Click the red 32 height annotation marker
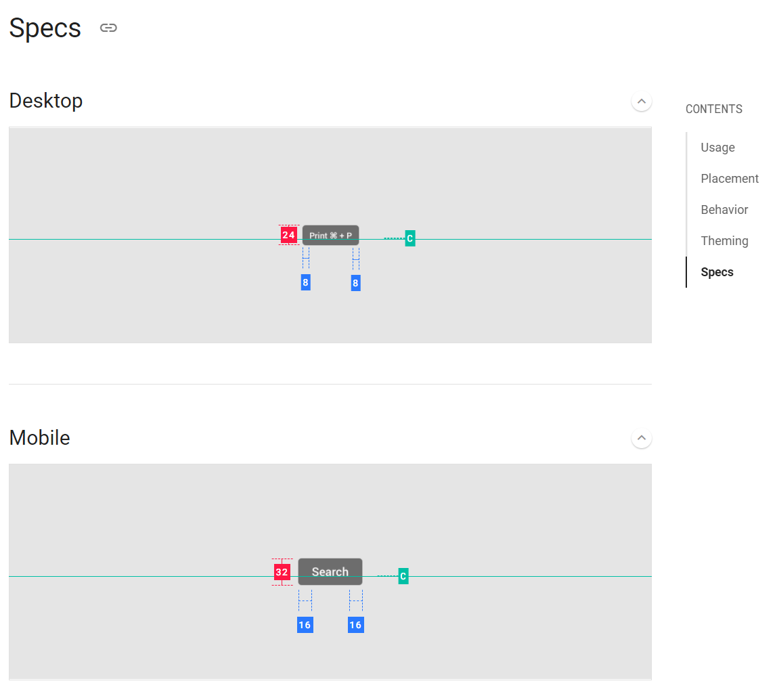Viewport: 777px width, 700px height. [282, 572]
